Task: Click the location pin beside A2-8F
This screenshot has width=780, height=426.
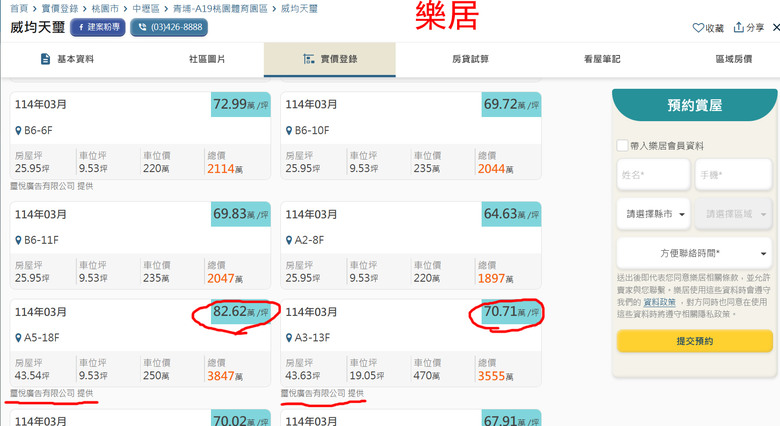Action: (x=289, y=240)
